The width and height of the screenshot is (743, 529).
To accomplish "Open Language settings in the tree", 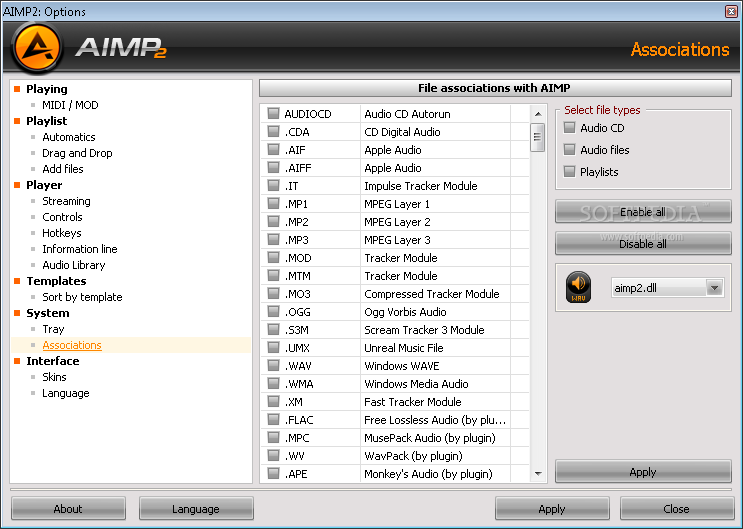I will tap(65, 393).
